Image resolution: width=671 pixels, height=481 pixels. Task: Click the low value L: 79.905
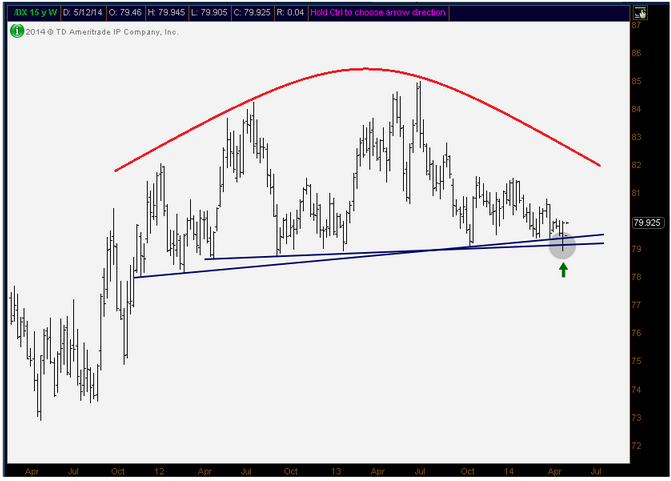209,12
